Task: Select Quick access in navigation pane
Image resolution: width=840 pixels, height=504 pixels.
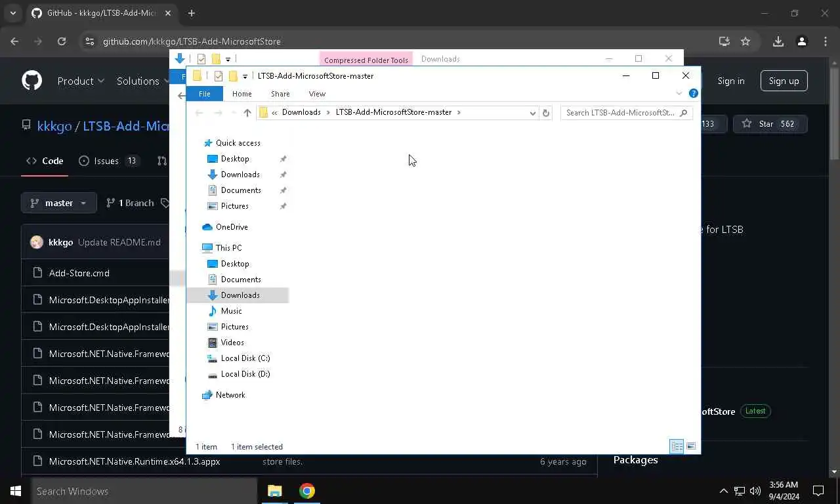Action: (238, 143)
